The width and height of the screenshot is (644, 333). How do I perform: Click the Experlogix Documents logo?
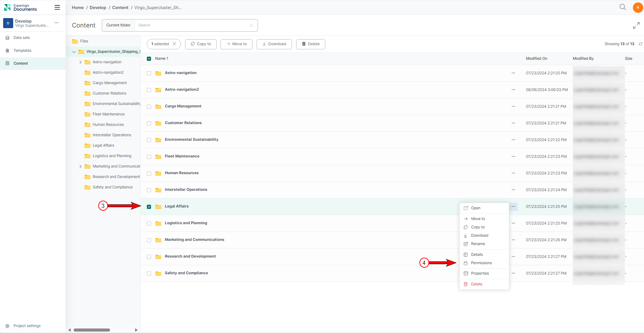[20, 7]
